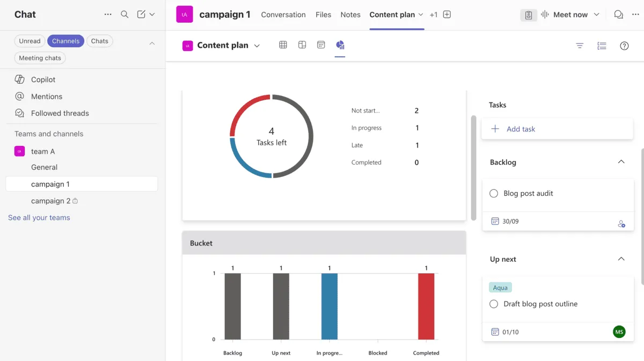Click the 01/10 due date calendar icon
Image resolution: width=644 pixels, height=361 pixels.
[495, 332]
